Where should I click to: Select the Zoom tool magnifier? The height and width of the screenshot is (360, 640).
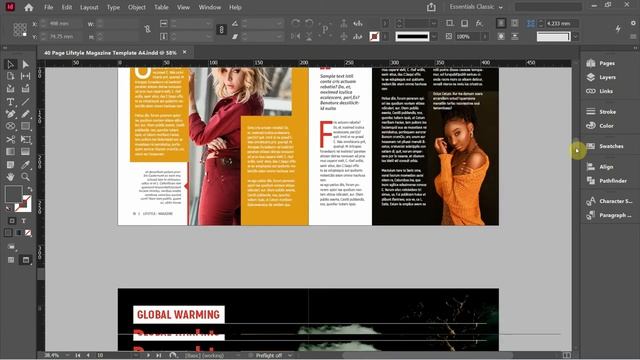26,177
